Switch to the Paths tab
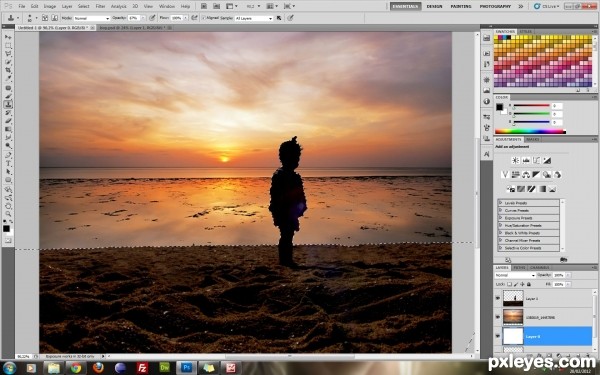 519,267
